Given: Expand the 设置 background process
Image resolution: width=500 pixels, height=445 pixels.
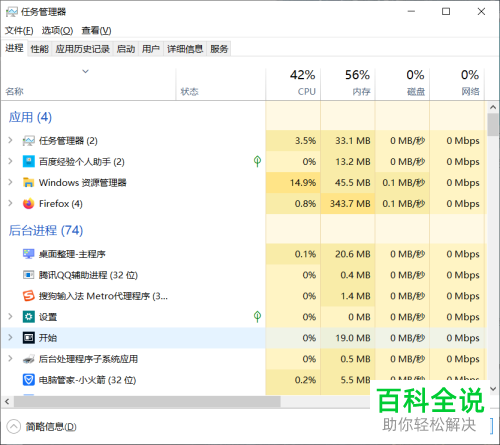Looking at the screenshot, I should (x=10, y=316).
